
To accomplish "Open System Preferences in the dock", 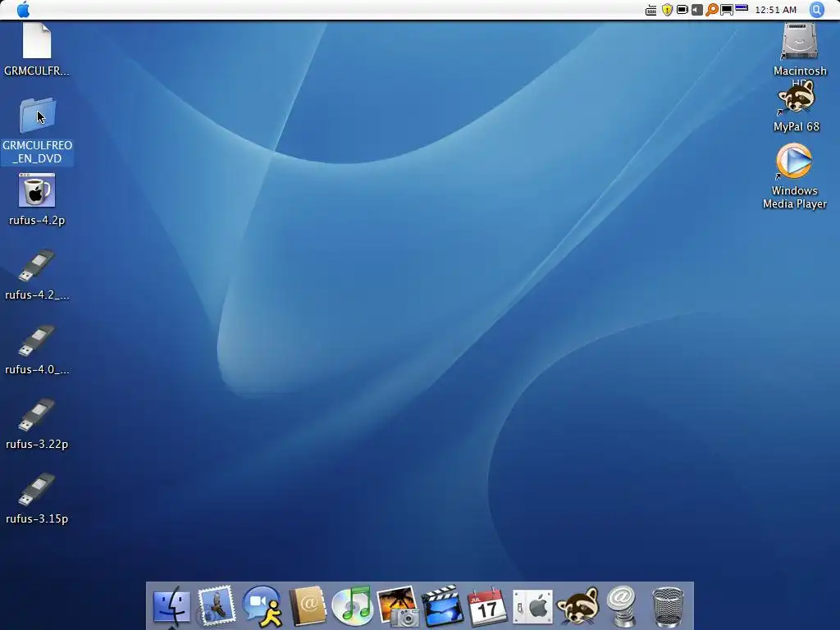I will click(532, 607).
